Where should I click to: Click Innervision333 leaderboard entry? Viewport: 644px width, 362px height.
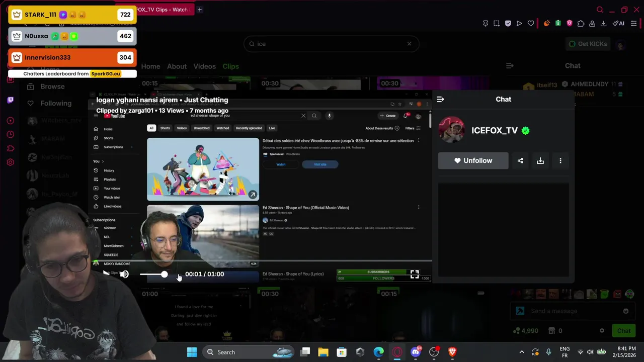[72, 57]
